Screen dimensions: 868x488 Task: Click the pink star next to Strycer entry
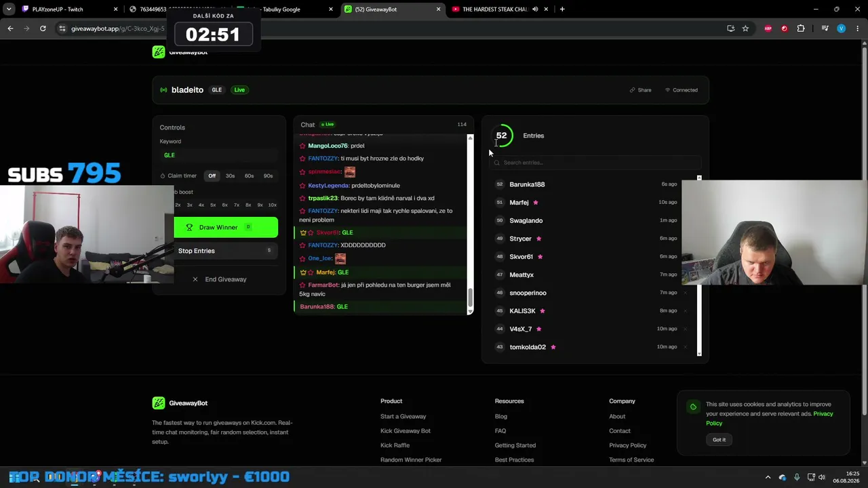(539, 239)
